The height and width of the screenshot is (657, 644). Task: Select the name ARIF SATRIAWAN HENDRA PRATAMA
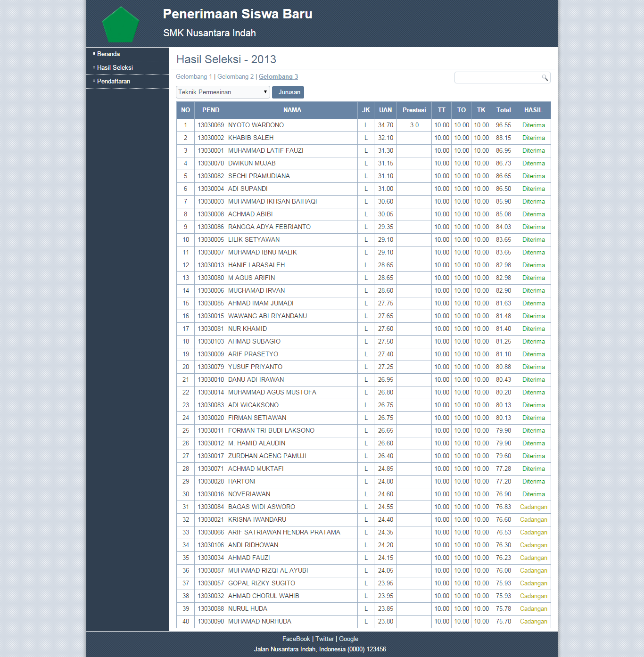pyautogui.click(x=284, y=532)
